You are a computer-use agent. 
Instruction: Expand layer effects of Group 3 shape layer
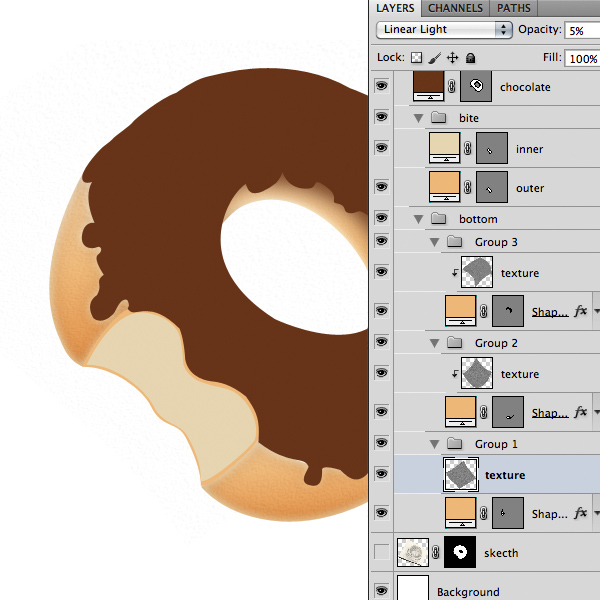[x=597, y=311]
